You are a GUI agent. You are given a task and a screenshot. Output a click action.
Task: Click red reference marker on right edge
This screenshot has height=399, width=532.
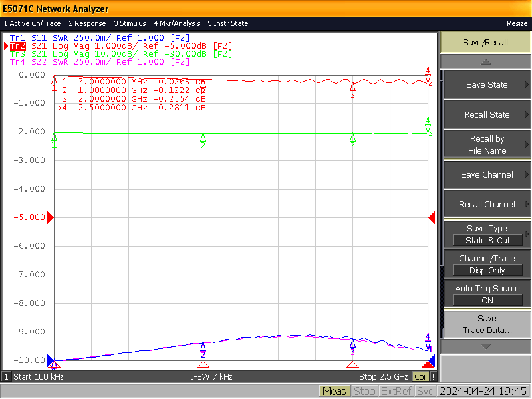coord(432,218)
